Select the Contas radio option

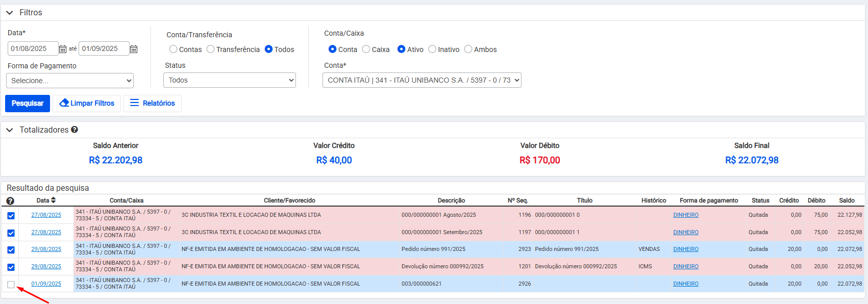(173, 49)
